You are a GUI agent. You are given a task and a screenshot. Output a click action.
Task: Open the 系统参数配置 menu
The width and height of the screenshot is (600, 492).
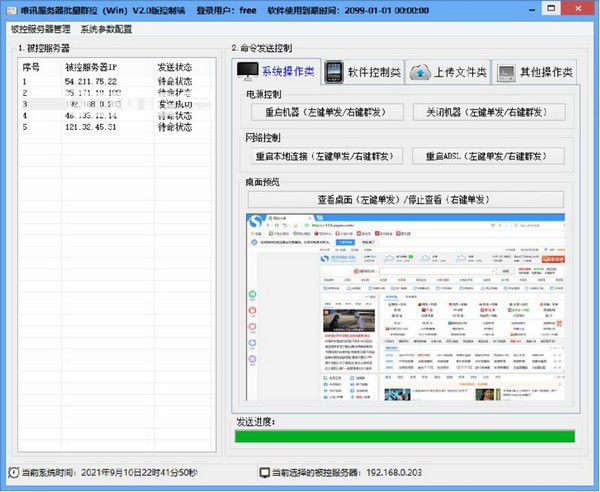[106, 29]
